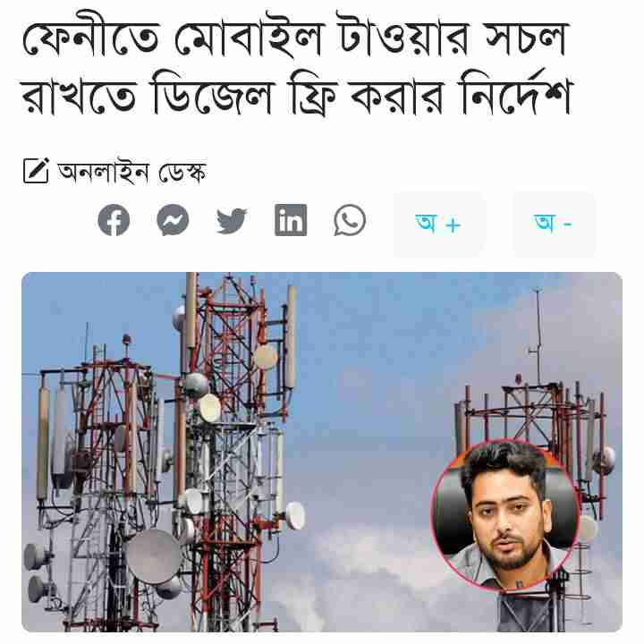
Task: Share the article on LinkedIn
Action: click(x=291, y=220)
